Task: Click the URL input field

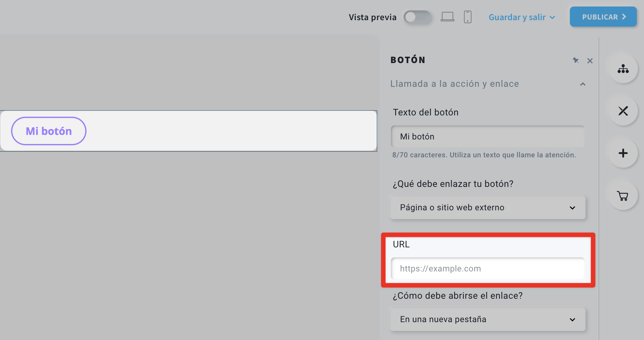Action: tap(488, 268)
